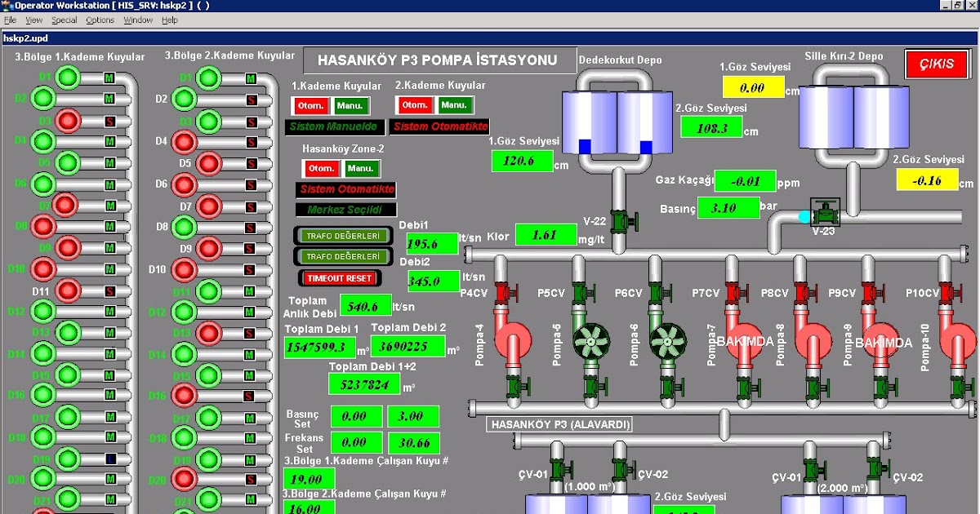980x514 pixels.
Task: Switch Hasanköy Zone-2 to Otom.
Action: (x=321, y=169)
